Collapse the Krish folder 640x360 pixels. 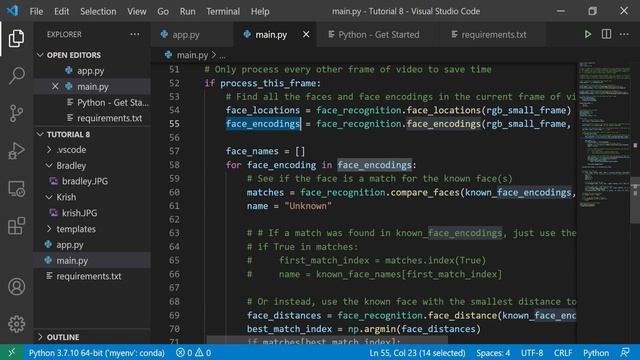(x=49, y=197)
